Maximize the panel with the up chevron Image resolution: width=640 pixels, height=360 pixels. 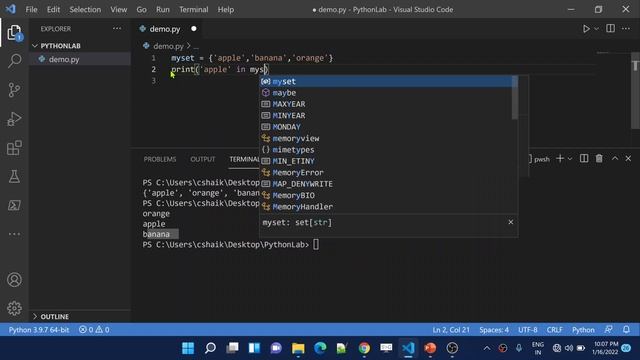point(615,158)
